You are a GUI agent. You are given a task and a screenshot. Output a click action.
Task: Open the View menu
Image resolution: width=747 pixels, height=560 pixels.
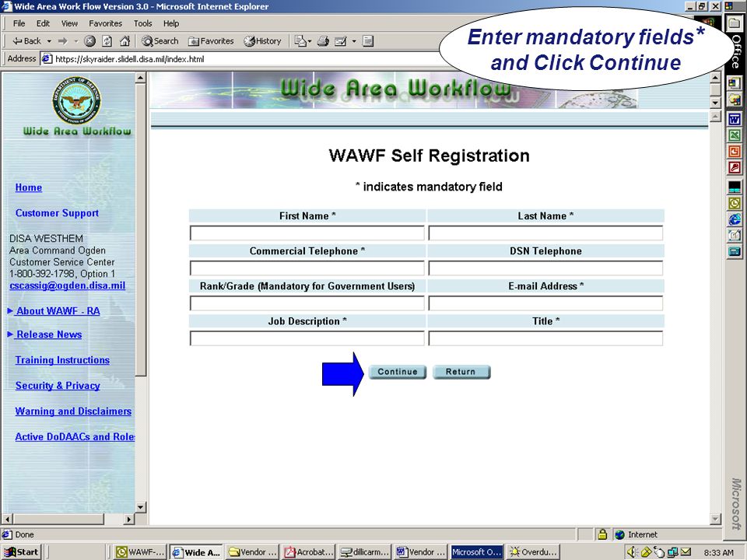tap(69, 23)
